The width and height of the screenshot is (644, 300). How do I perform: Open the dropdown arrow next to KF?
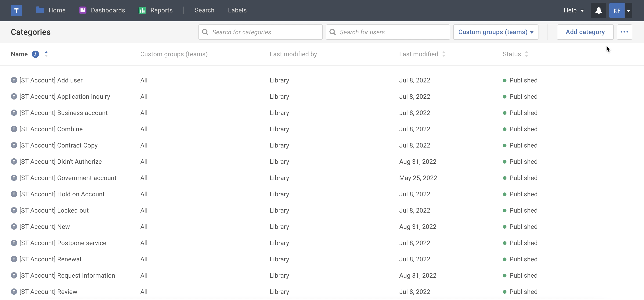coord(628,11)
